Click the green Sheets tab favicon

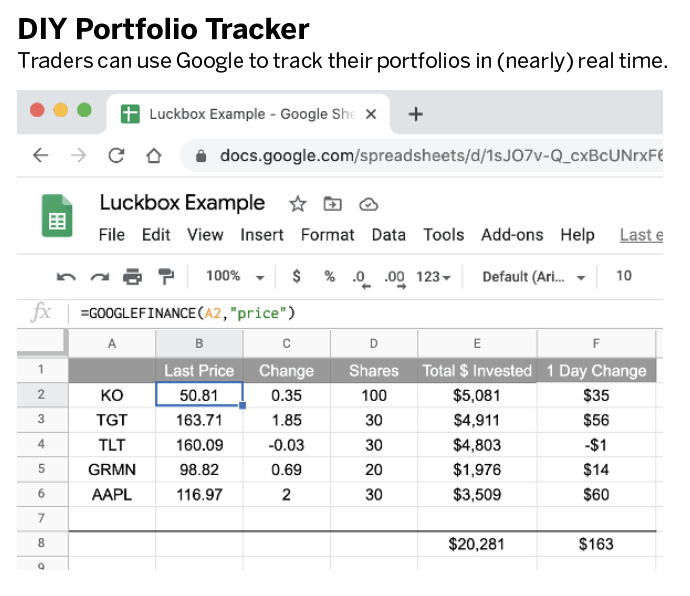(x=130, y=114)
